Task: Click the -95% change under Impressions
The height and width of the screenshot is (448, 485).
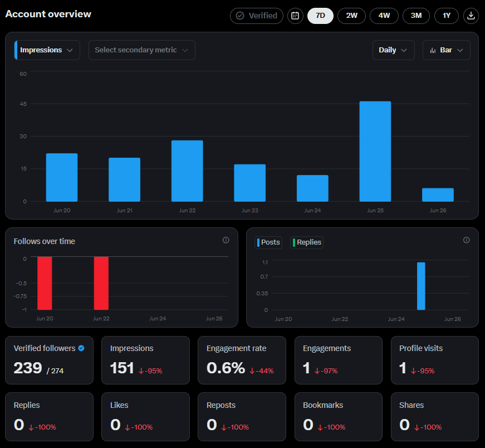Action: [150, 371]
